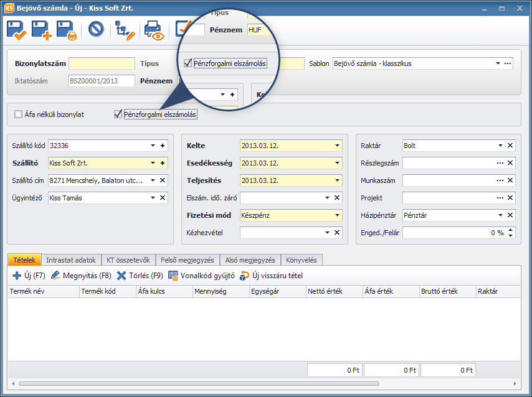
Task: Open the Könyvelés tab
Action: 302,260
